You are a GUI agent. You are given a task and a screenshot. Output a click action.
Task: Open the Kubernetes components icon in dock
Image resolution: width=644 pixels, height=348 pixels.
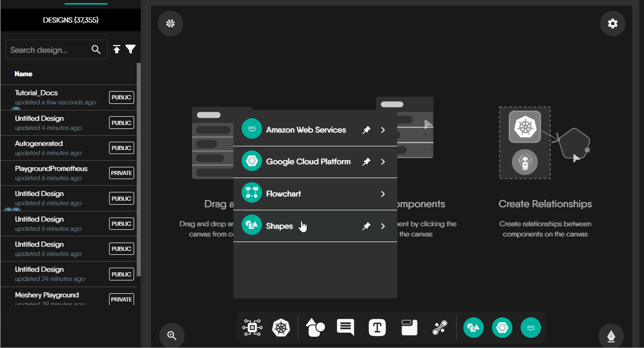pos(281,328)
